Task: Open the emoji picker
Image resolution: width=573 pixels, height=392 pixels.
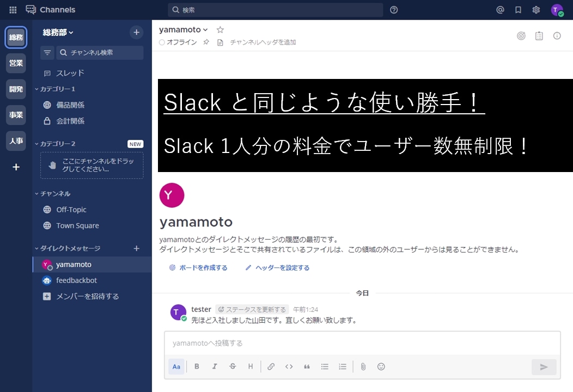Action: (381, 366)
